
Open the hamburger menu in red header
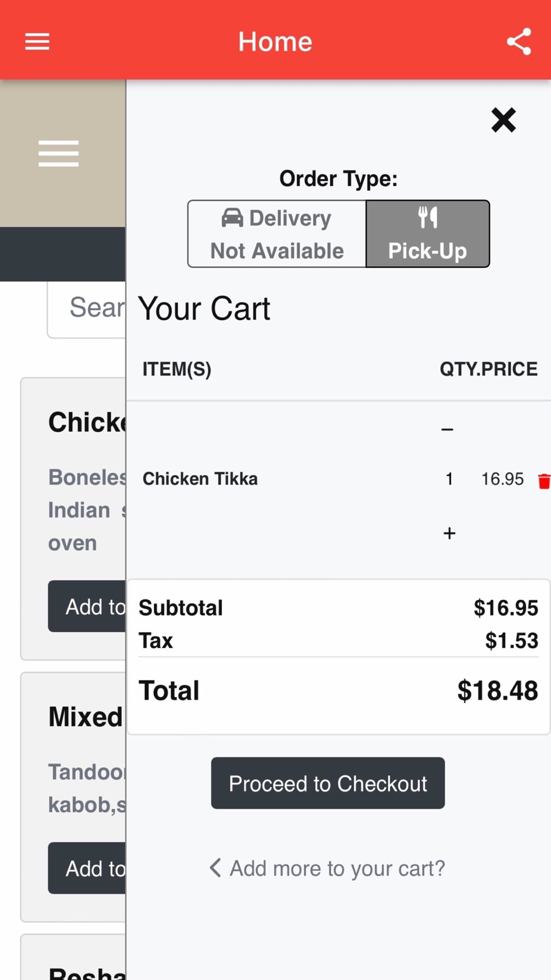point(37,41)
